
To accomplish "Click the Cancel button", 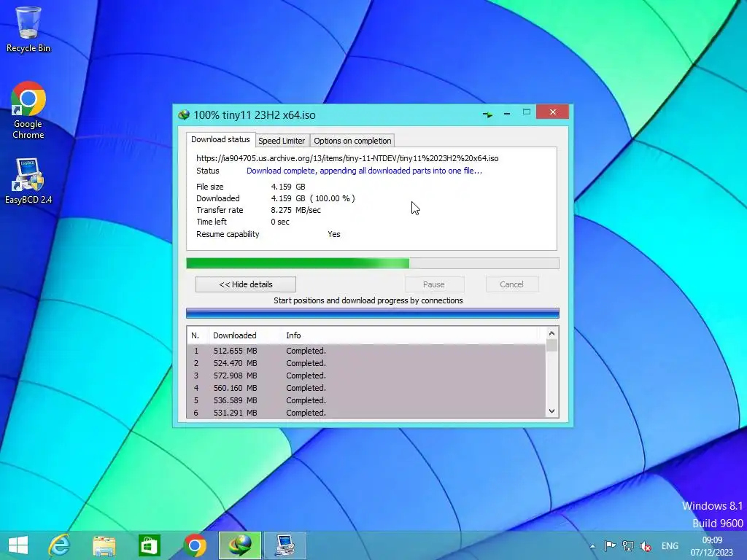I will click(x=511, y=284).
